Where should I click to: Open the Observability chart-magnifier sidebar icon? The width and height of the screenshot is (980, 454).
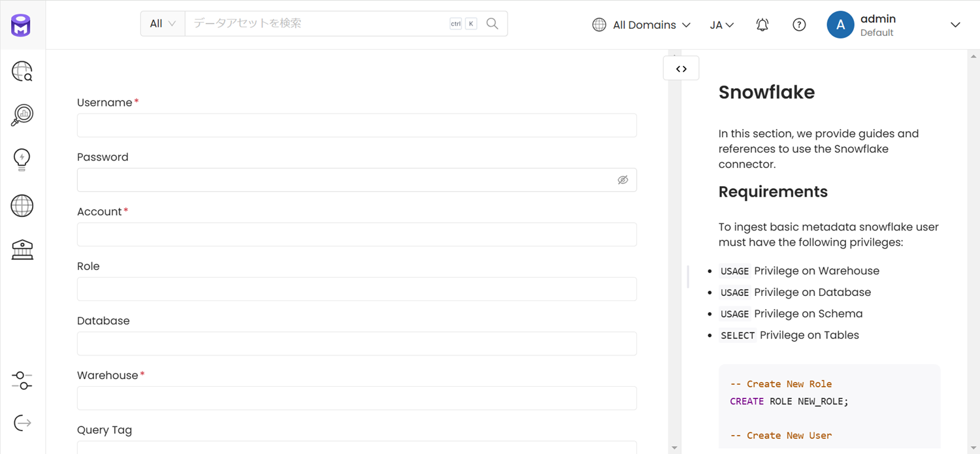point(22,115)
